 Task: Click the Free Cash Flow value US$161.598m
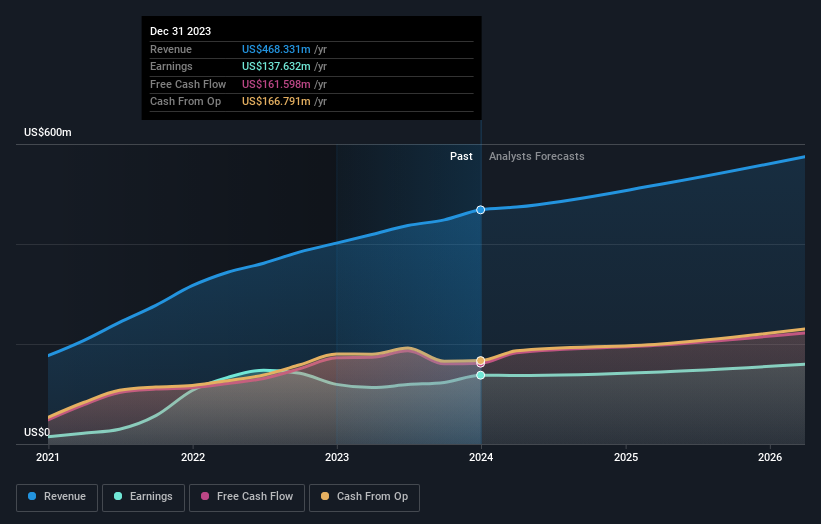coord(276,84)
